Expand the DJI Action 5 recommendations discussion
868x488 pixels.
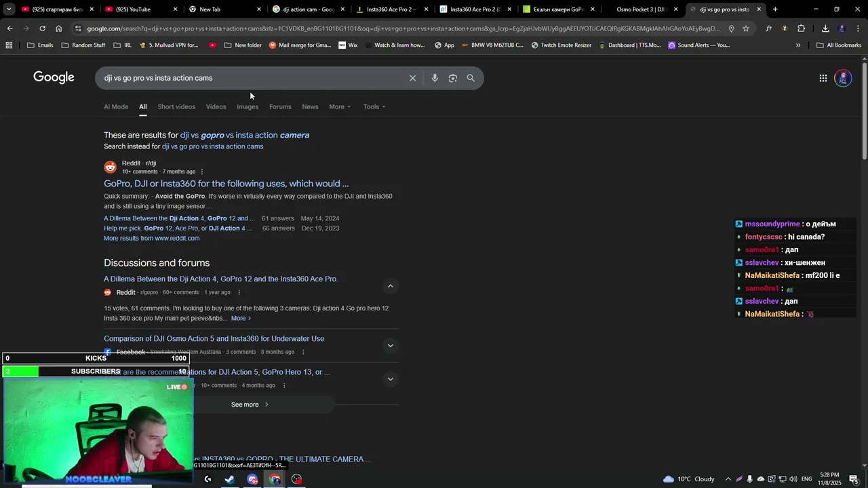pyautogui.click(x=390, y=379)
